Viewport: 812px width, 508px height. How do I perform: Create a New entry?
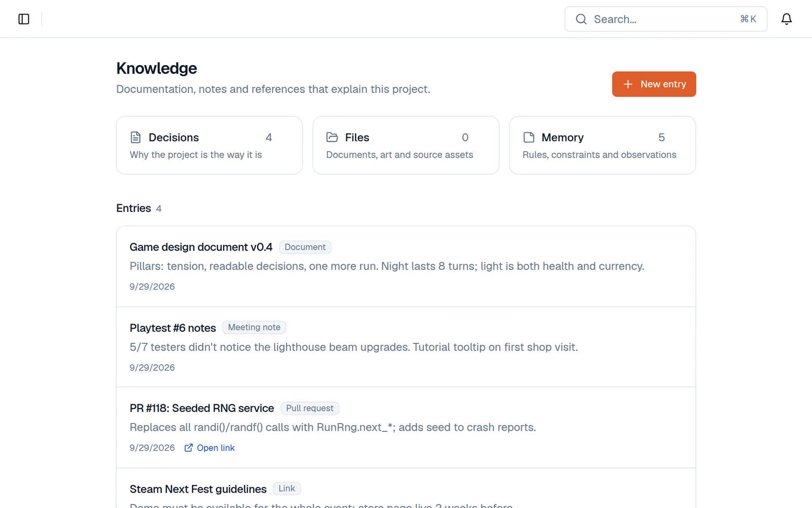654,84
